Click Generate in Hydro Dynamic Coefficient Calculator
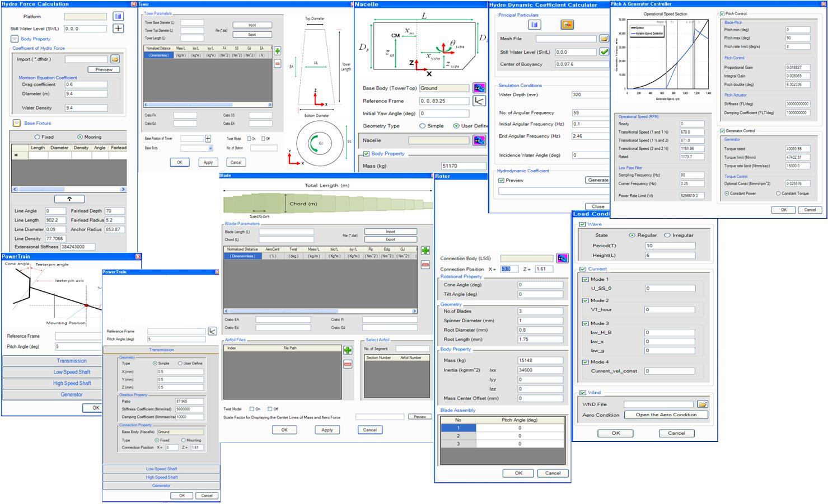 tap(598, 180)
